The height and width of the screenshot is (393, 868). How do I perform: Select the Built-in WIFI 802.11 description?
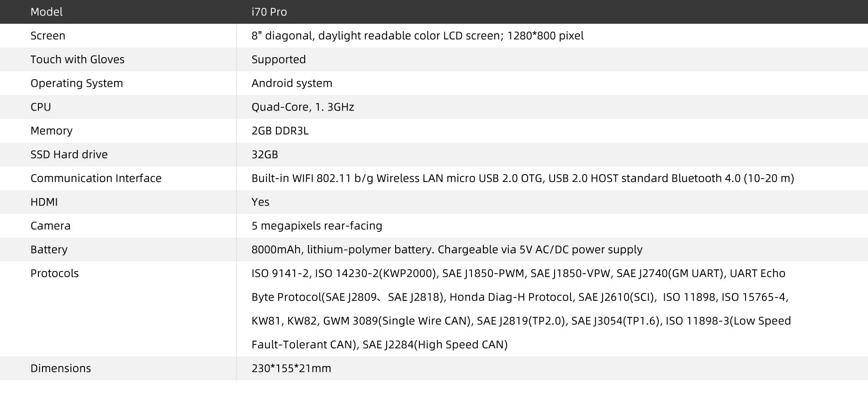click(x=523, y=178)
